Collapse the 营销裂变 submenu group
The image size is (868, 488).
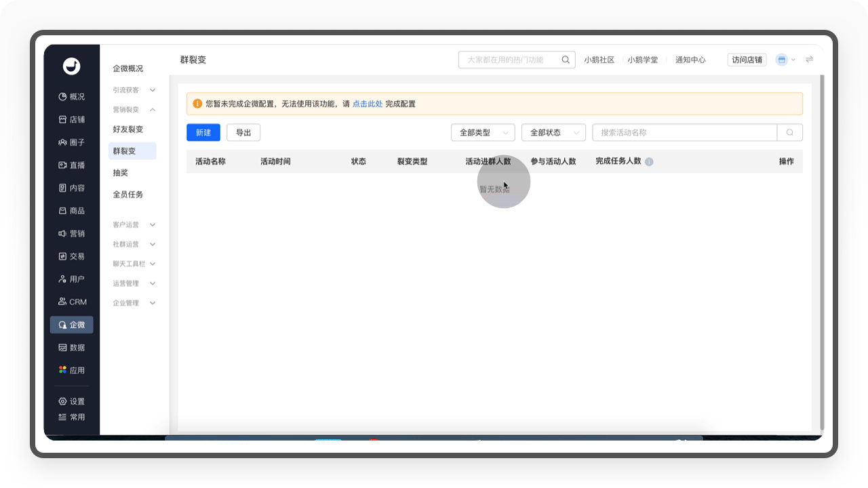click(134, 110)
